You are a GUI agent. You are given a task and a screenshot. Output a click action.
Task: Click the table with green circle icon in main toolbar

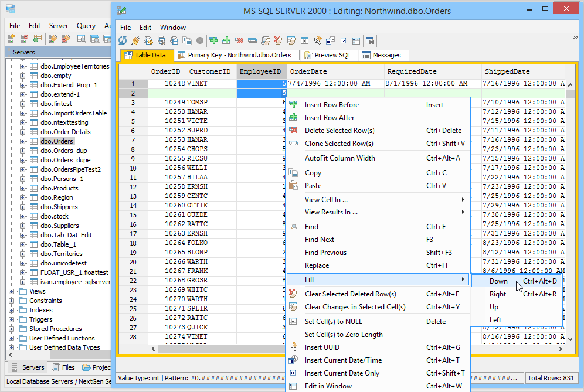(38, 39)
